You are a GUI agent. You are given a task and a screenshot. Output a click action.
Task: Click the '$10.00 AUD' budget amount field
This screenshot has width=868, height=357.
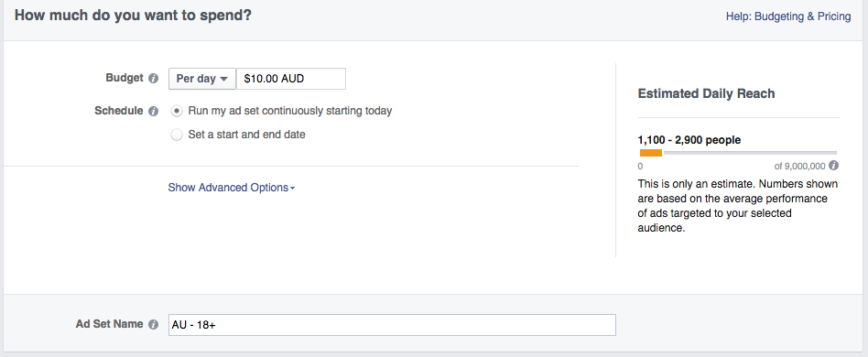(291, 79)
